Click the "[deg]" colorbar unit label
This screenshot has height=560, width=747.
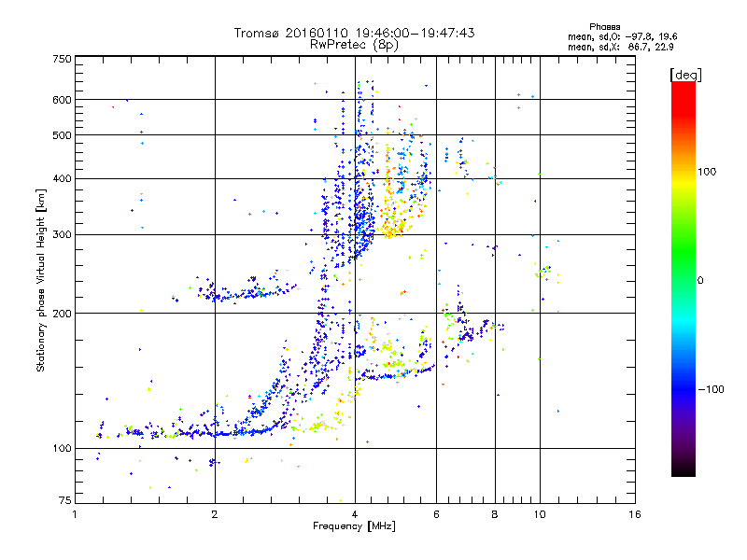[685, 75]
